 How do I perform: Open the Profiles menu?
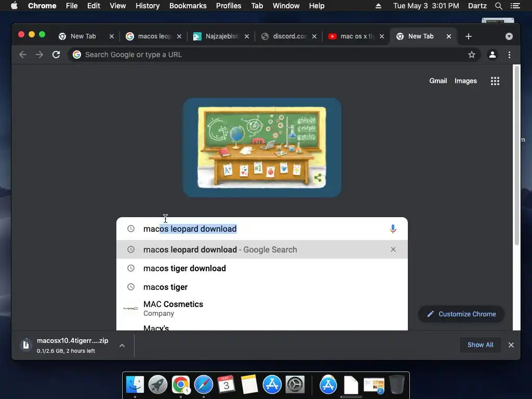click(x=229, y=6)
